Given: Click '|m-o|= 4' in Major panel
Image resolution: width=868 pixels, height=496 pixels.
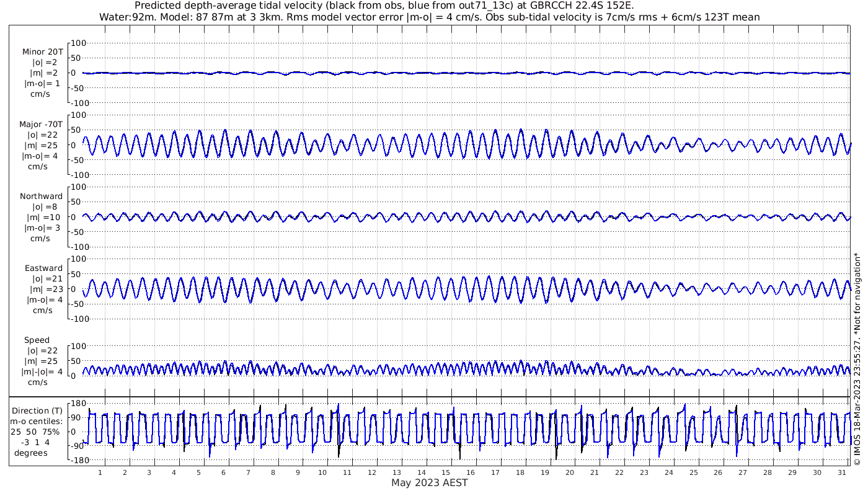Looking at the screenshot, I should pyautogui.click(x=41, y=156).
